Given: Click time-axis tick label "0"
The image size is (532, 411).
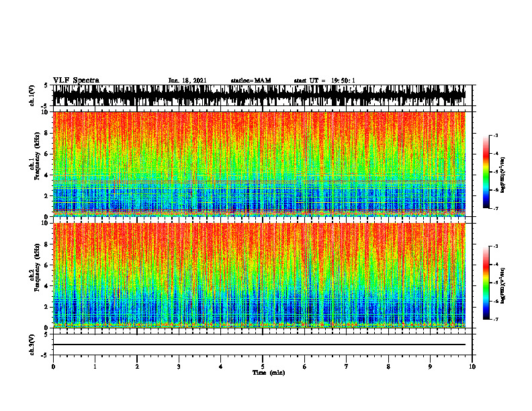Looking at the screenshot, I should [x=53, y=367].
